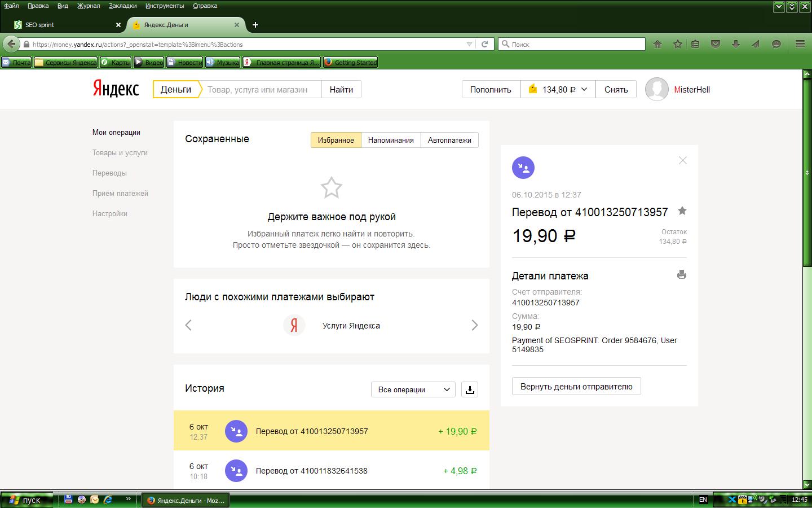Open a new browser tab
The image size is (812, 508).
point(255,25)
